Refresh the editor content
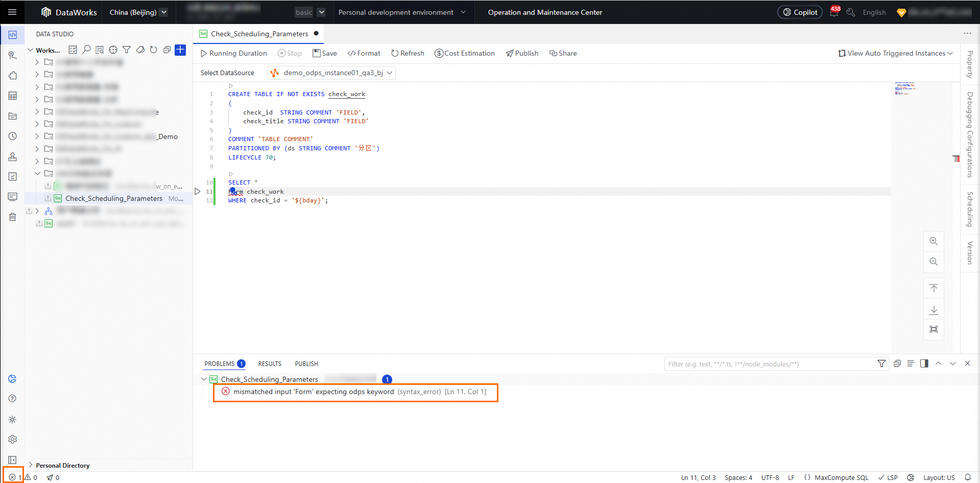 (408, 53)
